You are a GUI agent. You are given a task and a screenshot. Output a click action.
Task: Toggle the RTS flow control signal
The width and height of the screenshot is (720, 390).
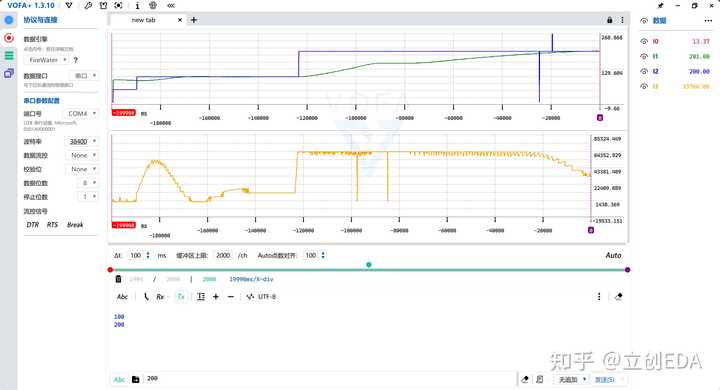[x=52, y=225]
